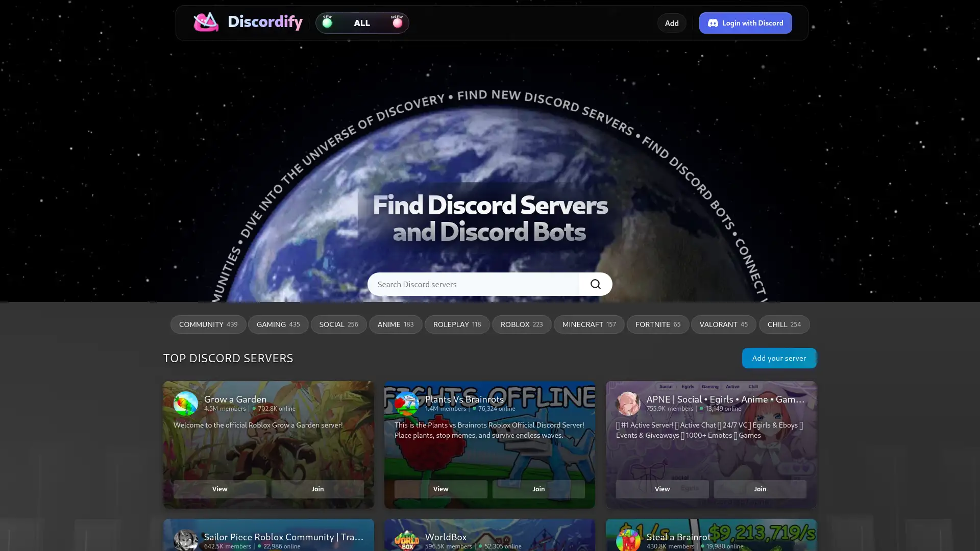Image resolution: width=980 pixels, height=551 pixels.
Task: Click the '76,324 online' status text
Action: click(497, 409)
